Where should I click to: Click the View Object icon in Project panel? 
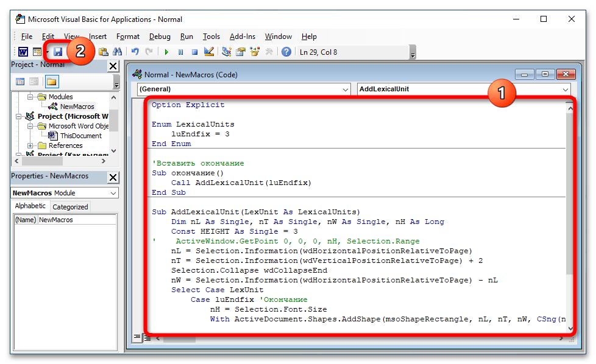(x=34, y=81)
